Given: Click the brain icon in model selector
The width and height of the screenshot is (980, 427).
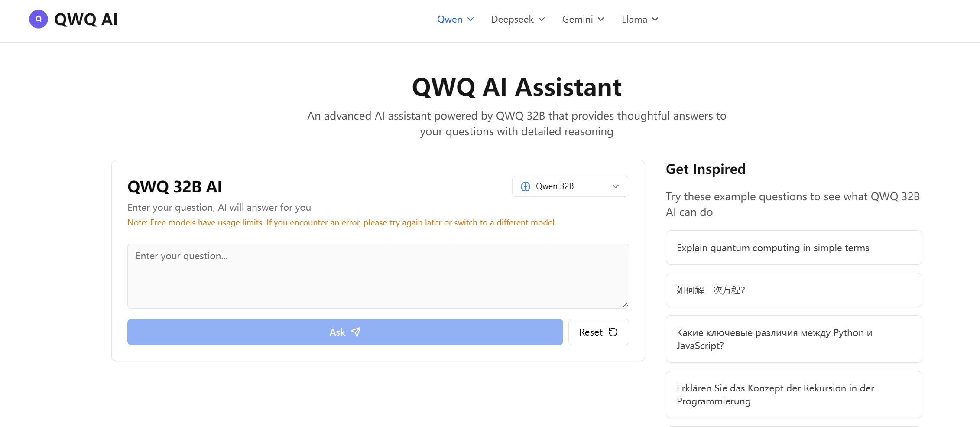Looking at the screenshot, I should (525, 186).
